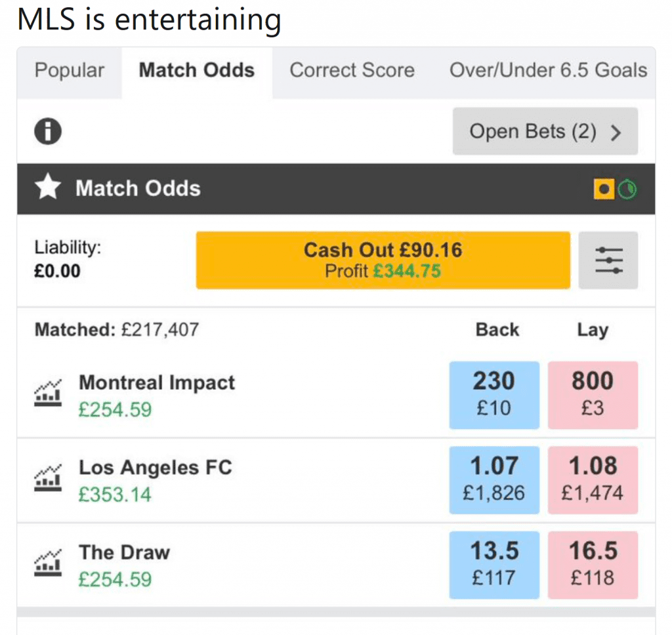Viewport: 672px width, 635px height.
Task: Back The Draw at 13.5
Action: (494, 564)
